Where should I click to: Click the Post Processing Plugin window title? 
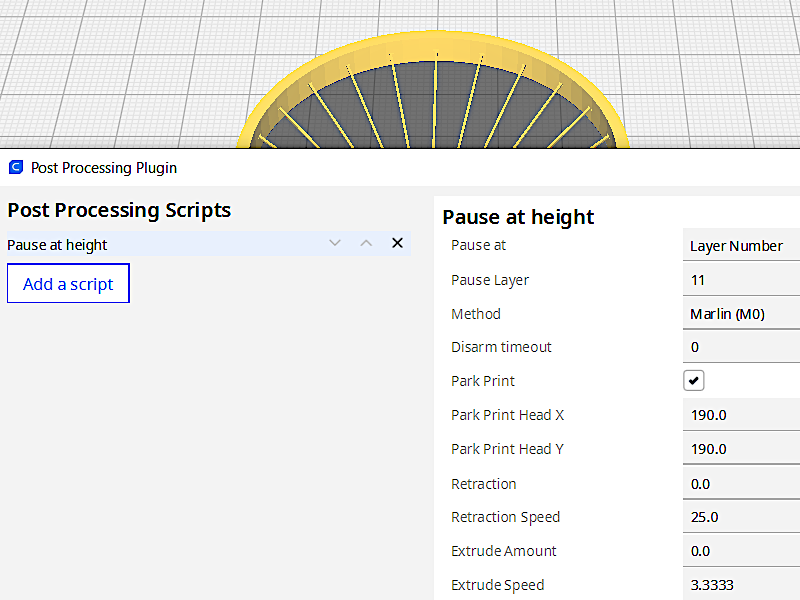[104, 168]
